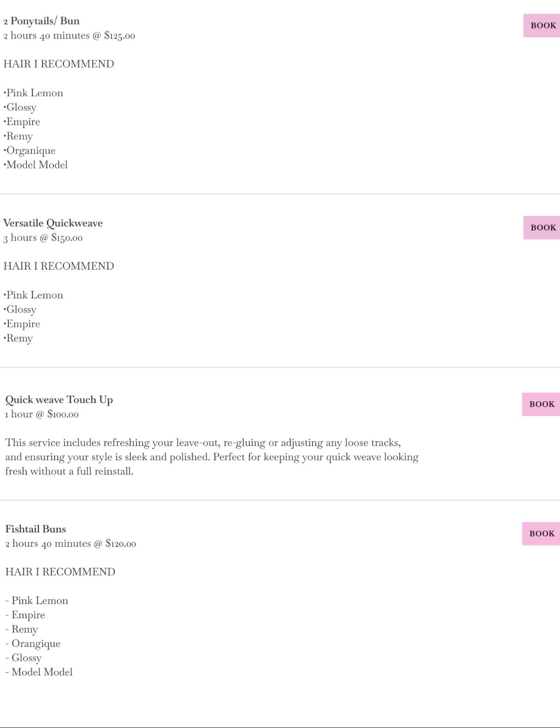Book the Versatile Quickweave service
This screenshot has width=560, height=728.
tap(542, 228)
